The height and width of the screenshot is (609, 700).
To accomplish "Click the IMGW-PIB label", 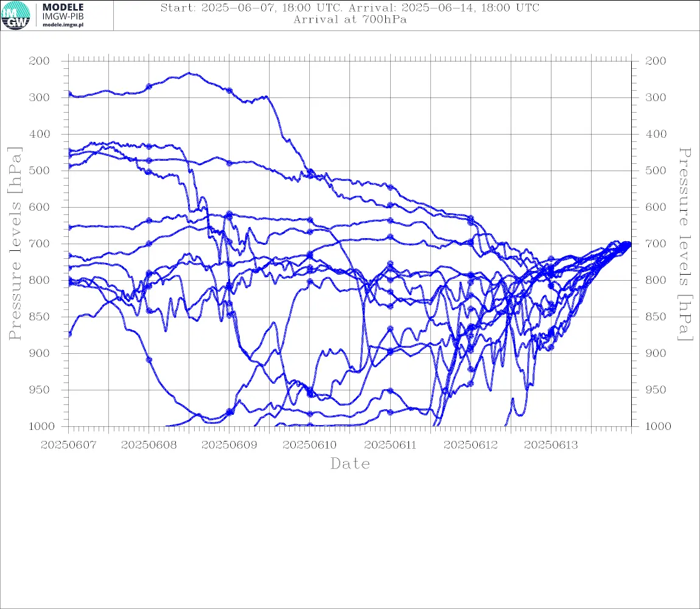I will click(63, 16).
